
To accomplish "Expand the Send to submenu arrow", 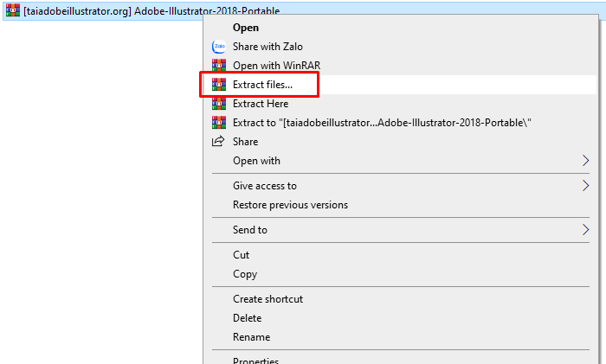I will click(585, 230).
